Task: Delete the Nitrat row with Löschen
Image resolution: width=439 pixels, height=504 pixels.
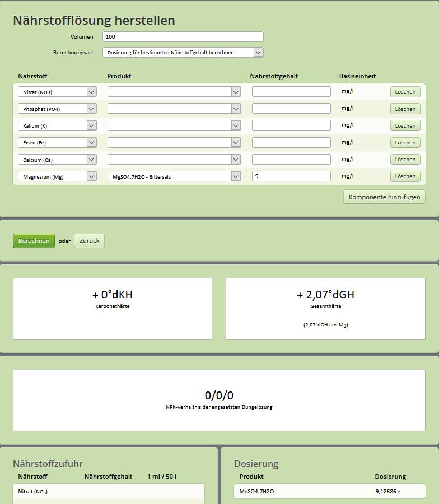Action: click(x=405, y=92)
